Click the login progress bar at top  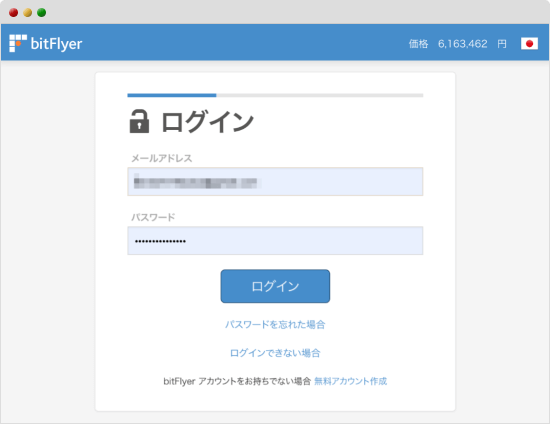275,95
